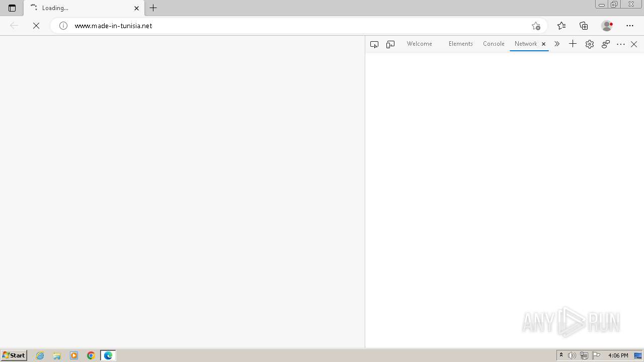This screenshot has height=362, width=644.
Task: Switch to the Console tab
Action: click(494, 44)
